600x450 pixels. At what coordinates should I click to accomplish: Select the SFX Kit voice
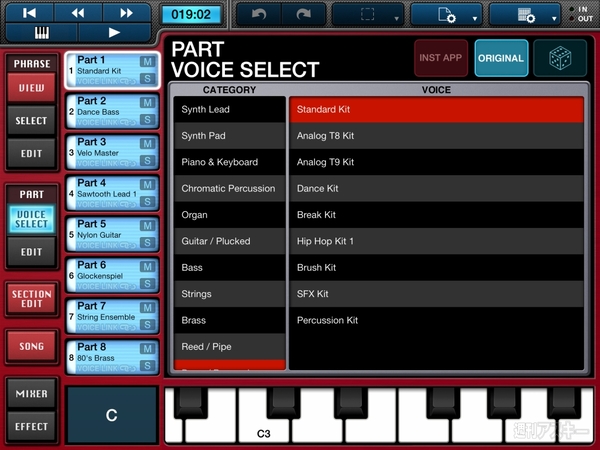click(437, 294)
